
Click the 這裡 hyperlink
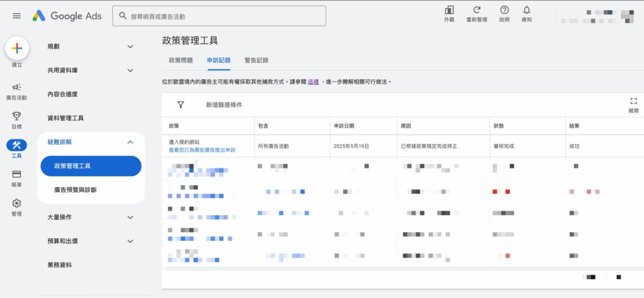(x=313, y=82)
